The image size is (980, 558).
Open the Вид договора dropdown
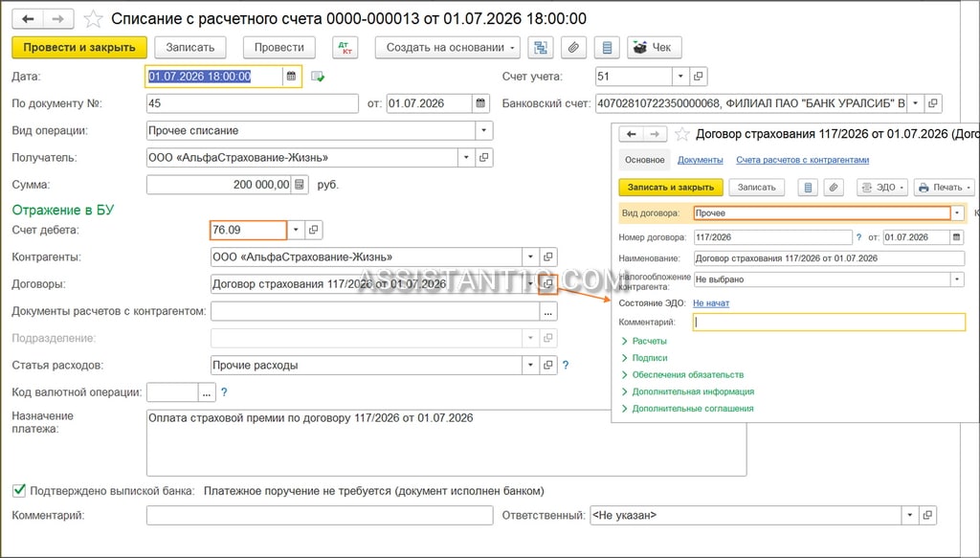[x=957, y=213]
